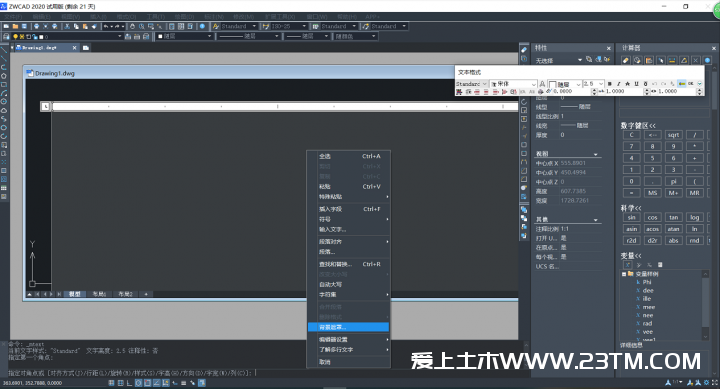This screenshot has height=389, width=720.
Task: Click the annotative A icon next to font
Action: click(542, 84)
